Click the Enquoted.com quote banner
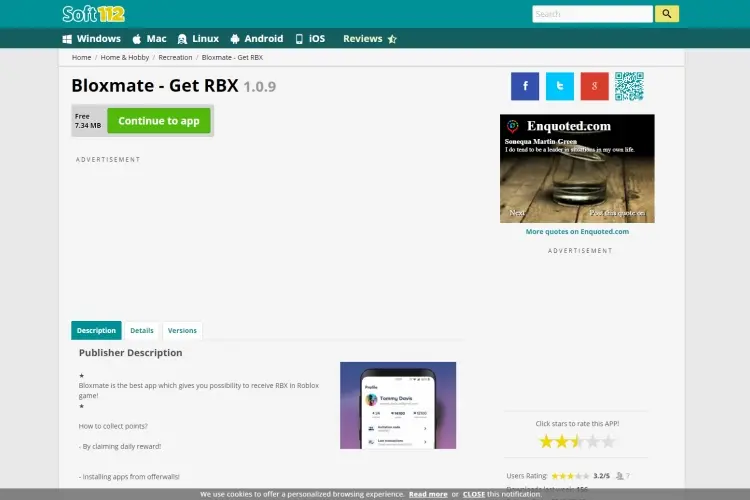750x500 pixels. pos(577,168)
